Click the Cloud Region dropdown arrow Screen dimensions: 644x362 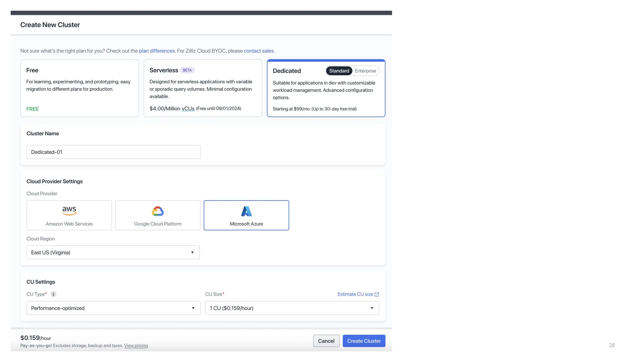click(192, 252)
